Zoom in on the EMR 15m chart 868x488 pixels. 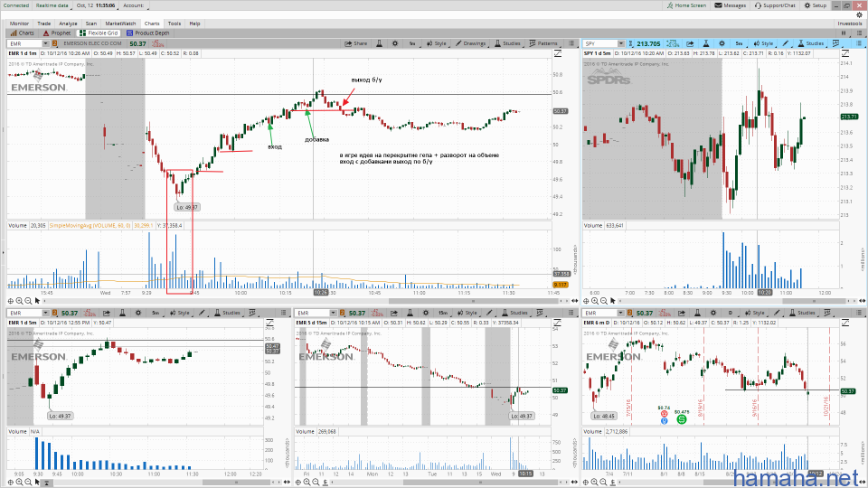tap(307, 482)
